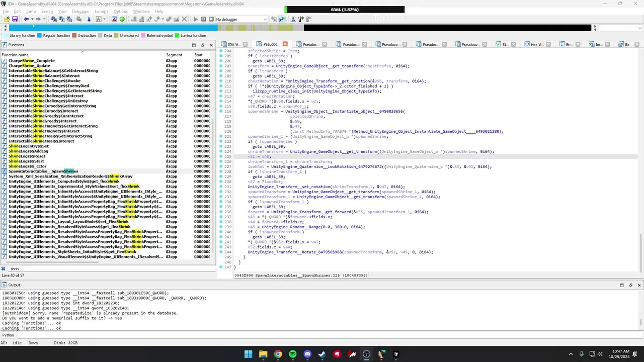Click the breakpoint dot on line 216
The width and height of the screenshot is (644, 362).
221,111
